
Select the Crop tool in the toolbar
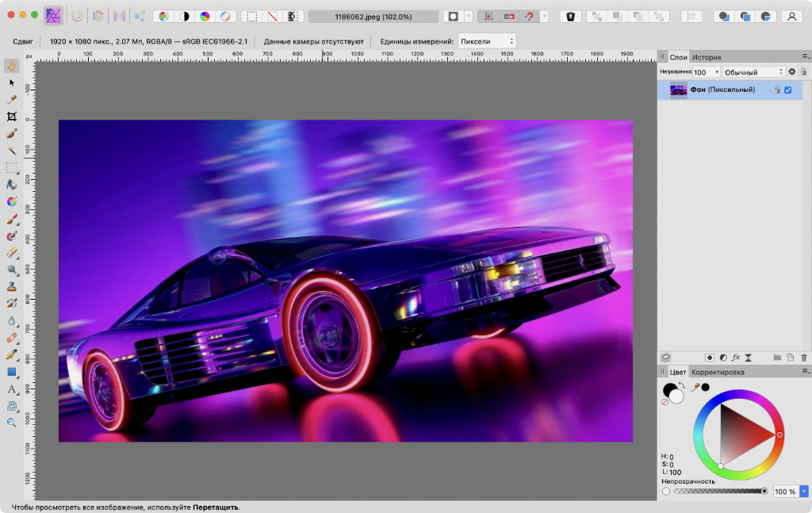[x=12, y=117]
